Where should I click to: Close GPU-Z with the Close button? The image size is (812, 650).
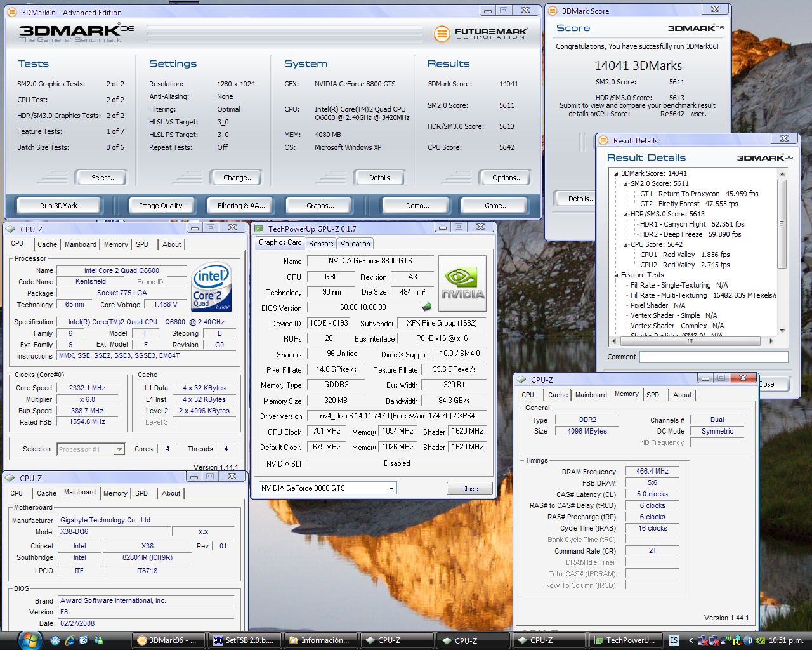point(469,489)
